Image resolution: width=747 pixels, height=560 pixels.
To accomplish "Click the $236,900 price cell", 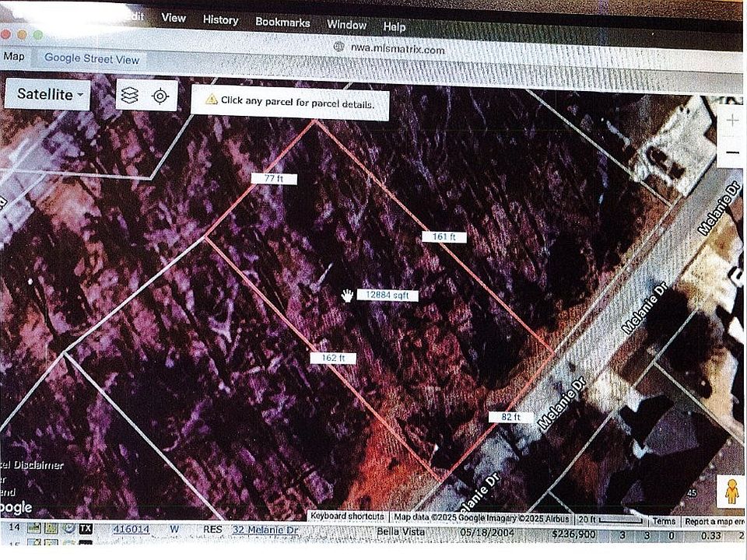I will pos(573,535).
